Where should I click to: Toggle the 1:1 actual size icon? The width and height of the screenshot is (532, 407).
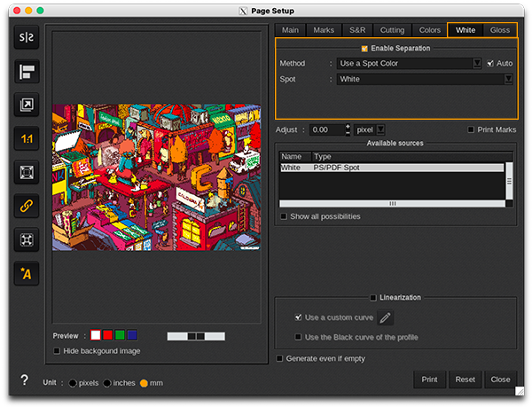pos(27,138)
